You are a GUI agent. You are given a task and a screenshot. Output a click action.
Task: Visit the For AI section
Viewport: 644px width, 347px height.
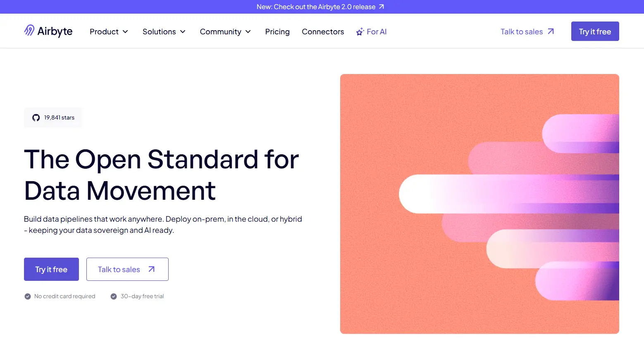pos(371,32)
